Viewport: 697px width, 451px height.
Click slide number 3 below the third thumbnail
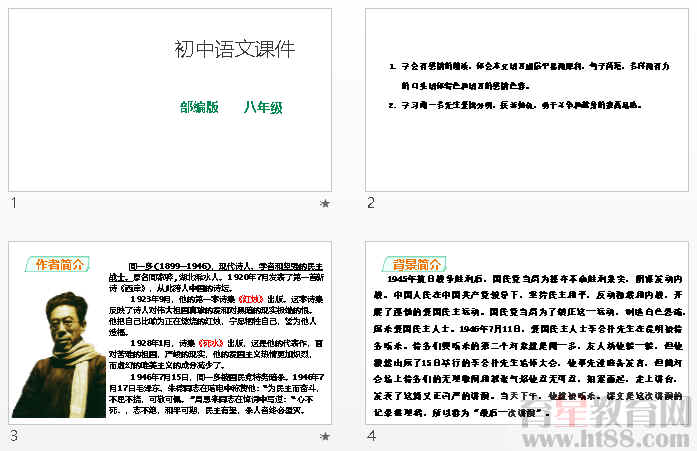(14, 436)
